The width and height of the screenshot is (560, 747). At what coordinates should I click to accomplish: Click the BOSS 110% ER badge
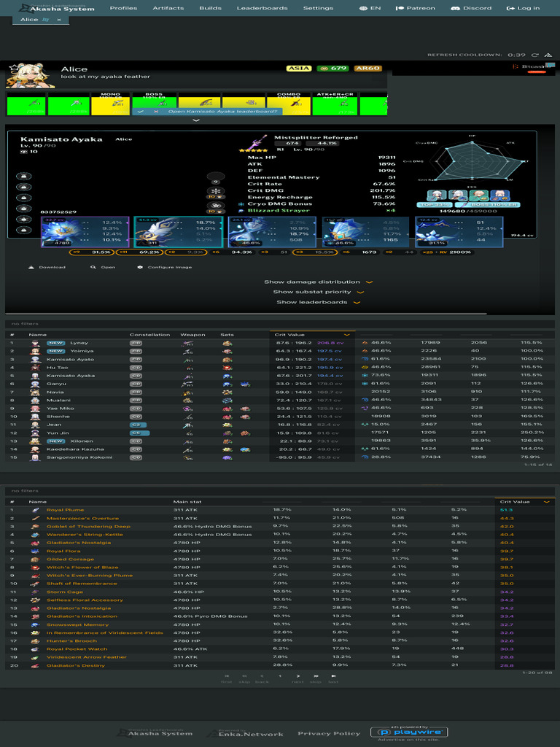pyautogui.click(x=487, y=205)
